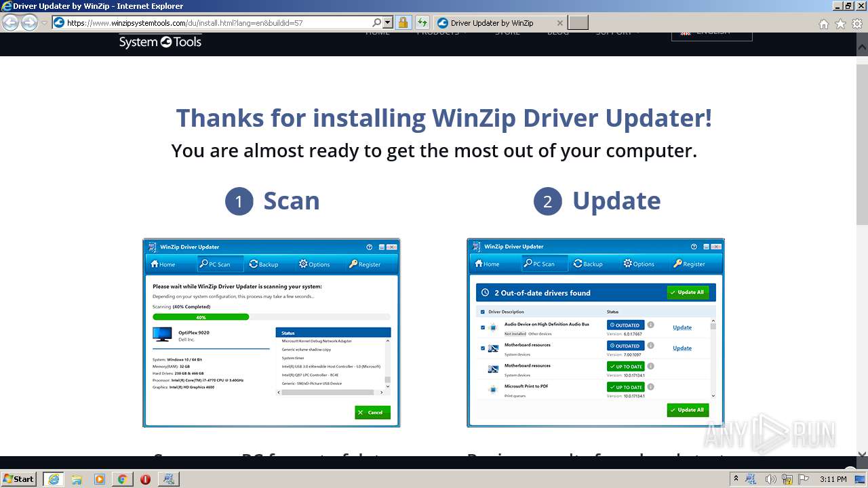
Task: Click Backup in the Update screenshot
Action: pyautogui.click(x=588, y=264)
